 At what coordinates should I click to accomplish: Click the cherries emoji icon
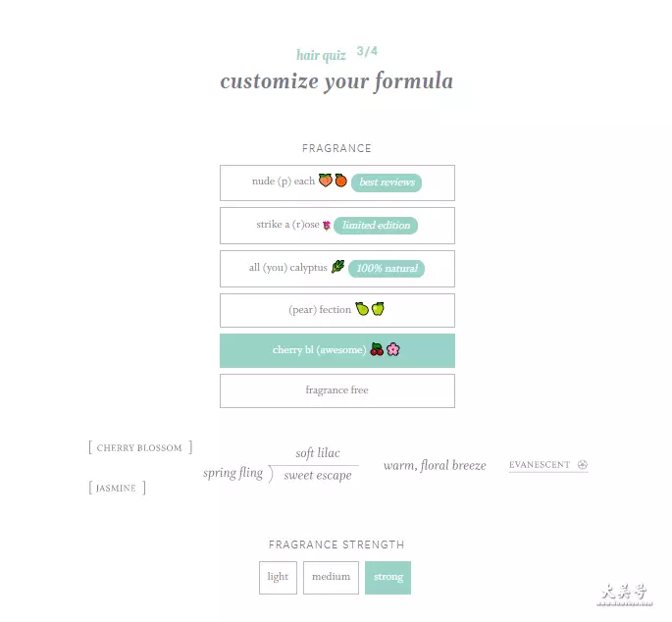(377, 349)
